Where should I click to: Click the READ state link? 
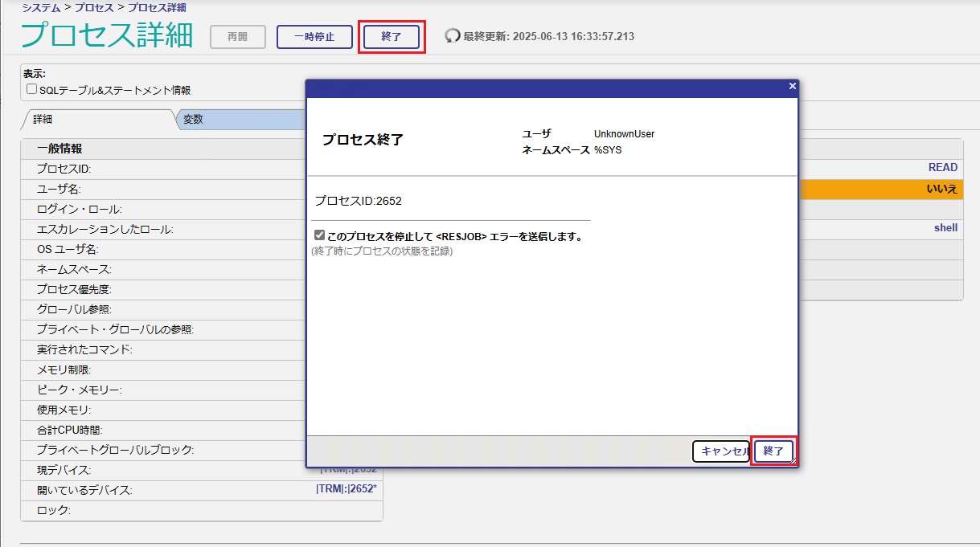click(x=942, y=167)
